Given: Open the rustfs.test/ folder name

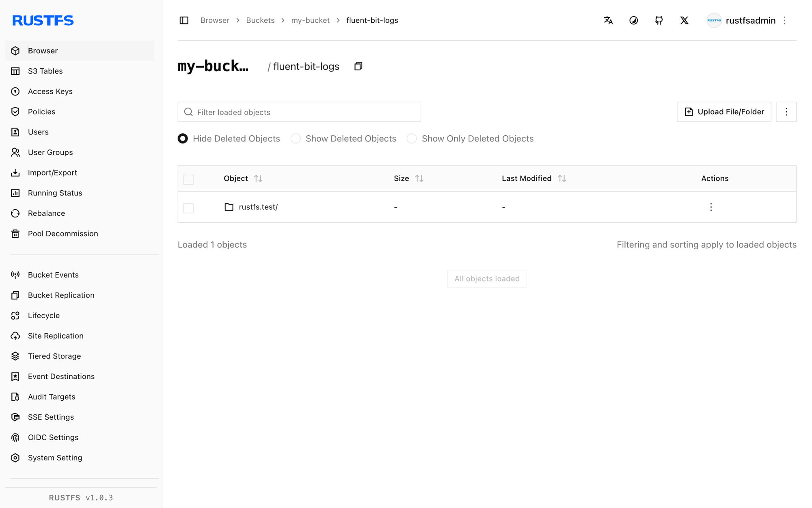Looking at the screenshot, I should [x=258, y=207].
